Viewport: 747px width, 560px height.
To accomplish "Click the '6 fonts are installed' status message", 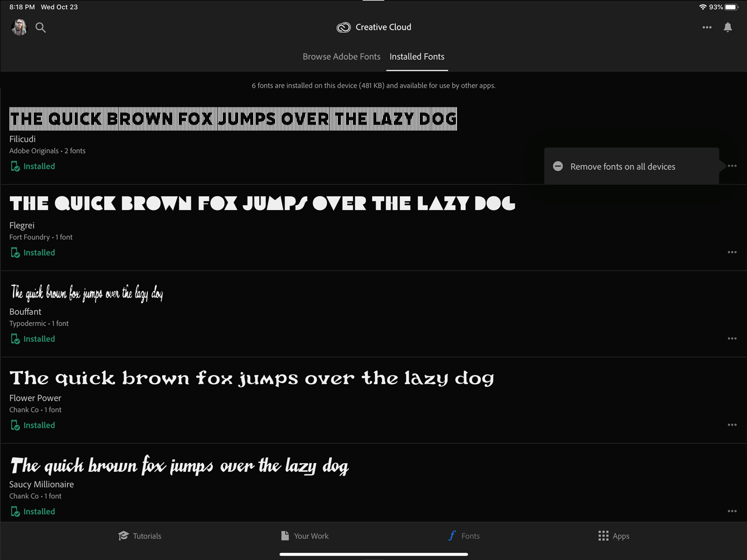I will click(x=374, y=85).
